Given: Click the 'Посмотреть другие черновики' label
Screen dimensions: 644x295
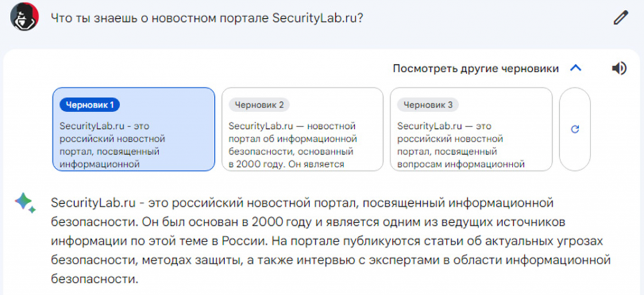Looking at the screenshot, I should pyautogui.click(x=475, y=69).
